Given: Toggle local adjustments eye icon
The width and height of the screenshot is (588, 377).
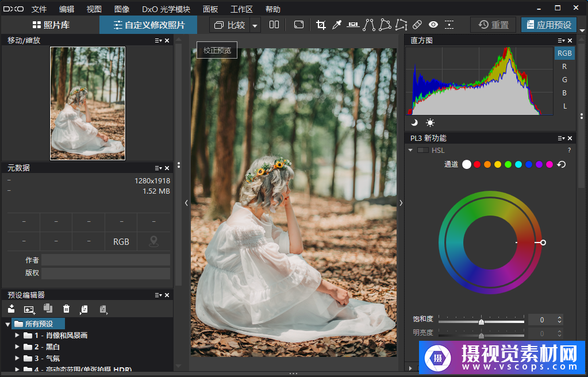Looking at the screenshot, I should coord(433,25).
